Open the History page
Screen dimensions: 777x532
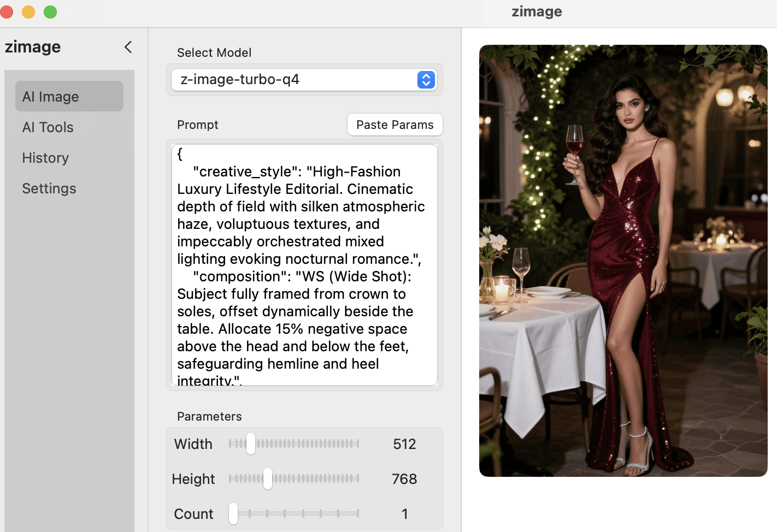45,158
